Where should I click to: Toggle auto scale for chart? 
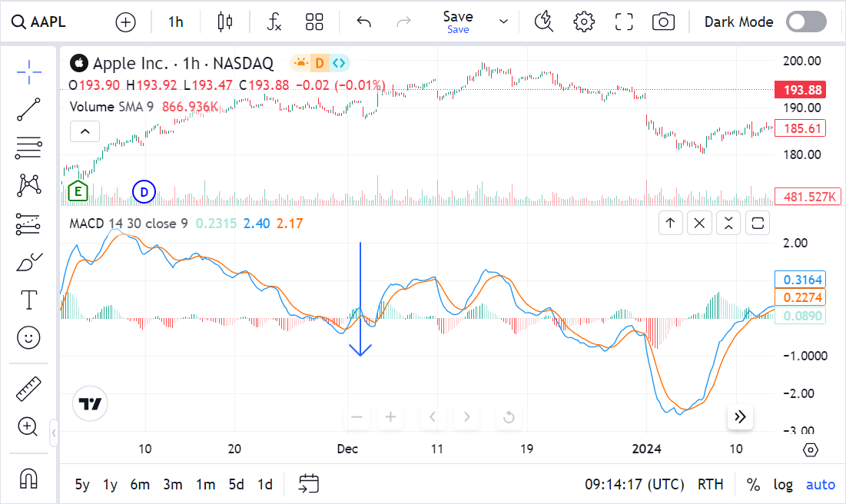click(820, 484)
